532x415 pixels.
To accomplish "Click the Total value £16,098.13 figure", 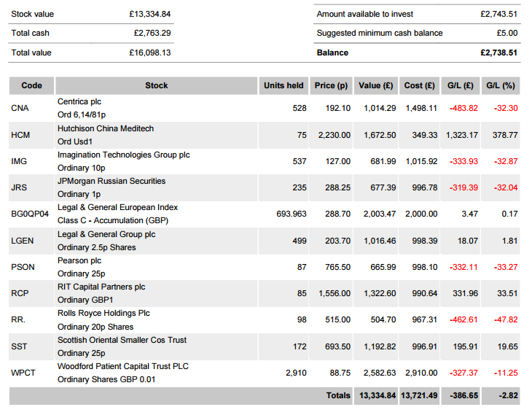I will coord(150,53).
